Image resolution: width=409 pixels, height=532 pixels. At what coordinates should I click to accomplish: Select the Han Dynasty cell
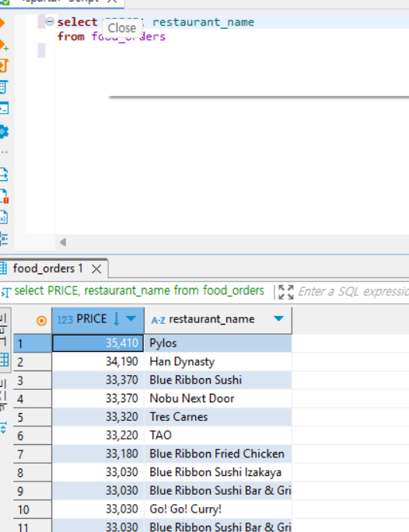click(x=218, y=362)
